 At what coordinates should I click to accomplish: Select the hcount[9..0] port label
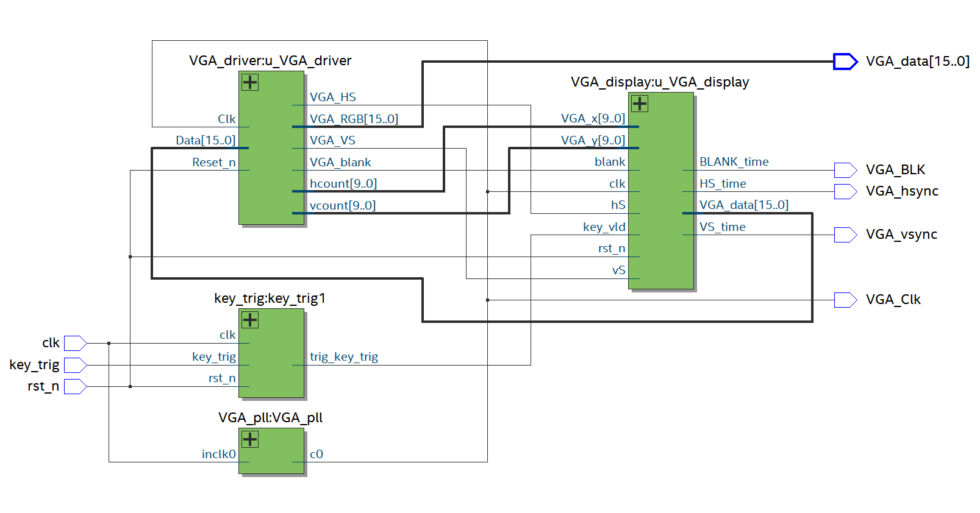pyautogui.click(x=343, y=183)
